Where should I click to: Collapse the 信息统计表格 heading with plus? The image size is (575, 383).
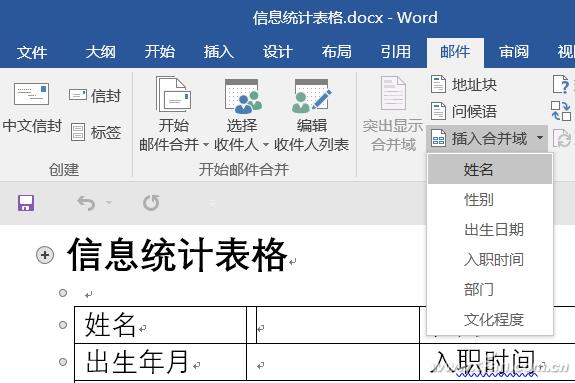coord(45,255)
